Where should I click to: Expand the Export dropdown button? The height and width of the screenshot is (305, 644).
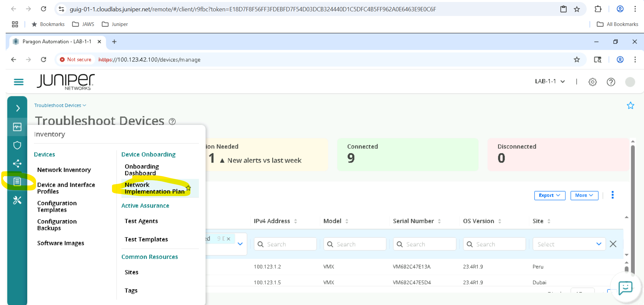click(549, 195)
